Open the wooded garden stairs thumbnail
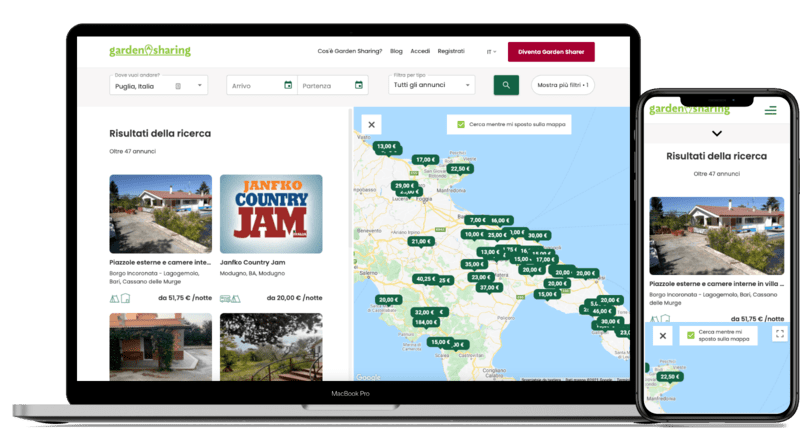Image resolution: width=800 pixels, height=444 pixels. (x=271, y=347)
